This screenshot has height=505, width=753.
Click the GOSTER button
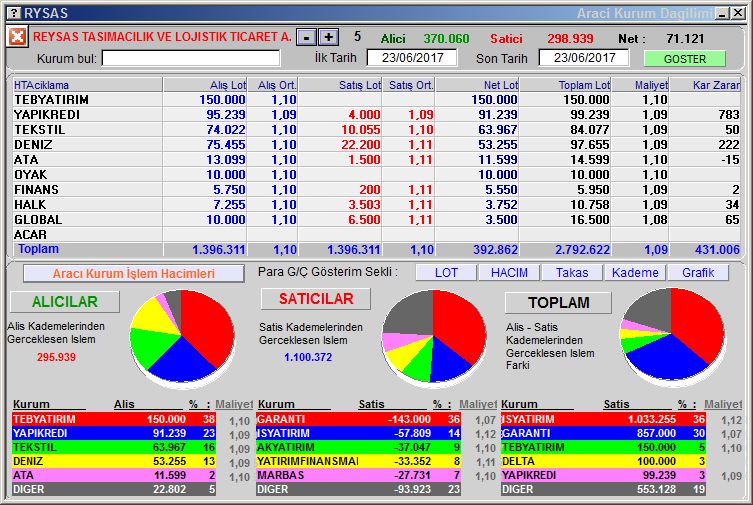coord(685,59)
